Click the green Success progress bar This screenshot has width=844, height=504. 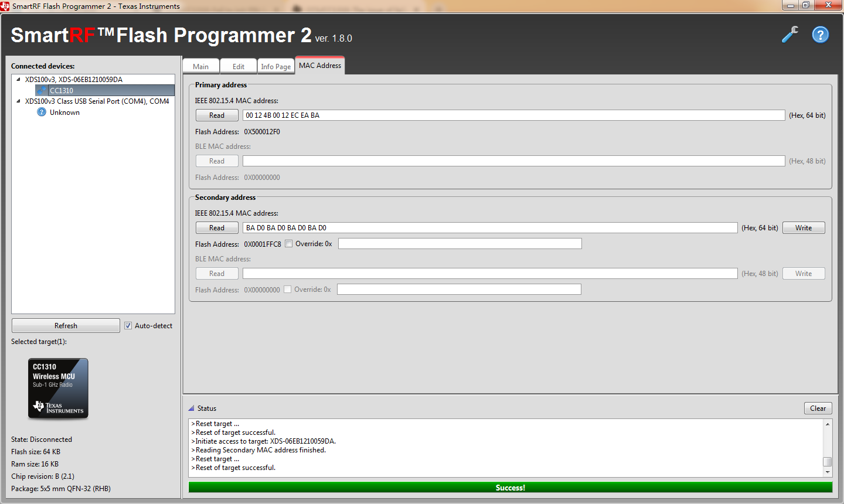point(511,488)
